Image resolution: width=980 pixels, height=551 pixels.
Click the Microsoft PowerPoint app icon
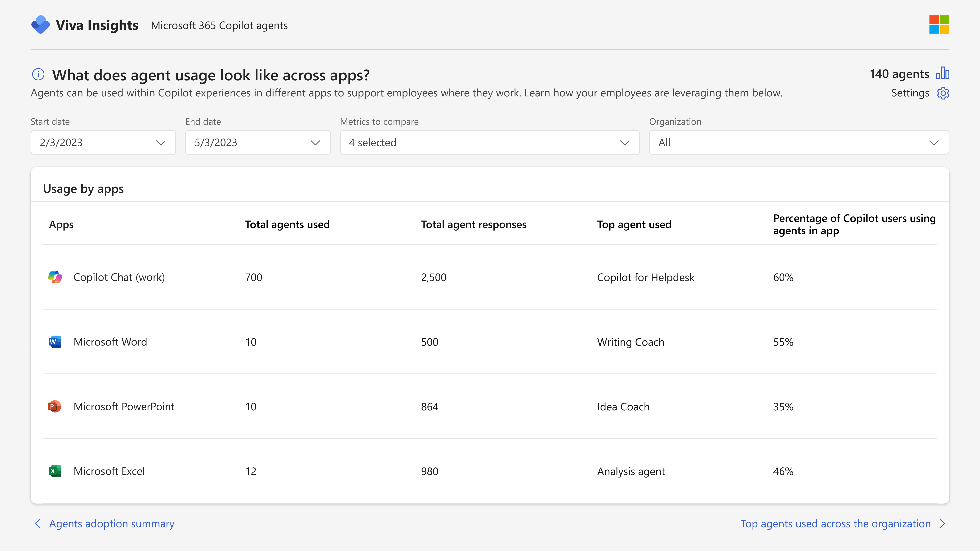pyautogui.click(x=55, y=407)
